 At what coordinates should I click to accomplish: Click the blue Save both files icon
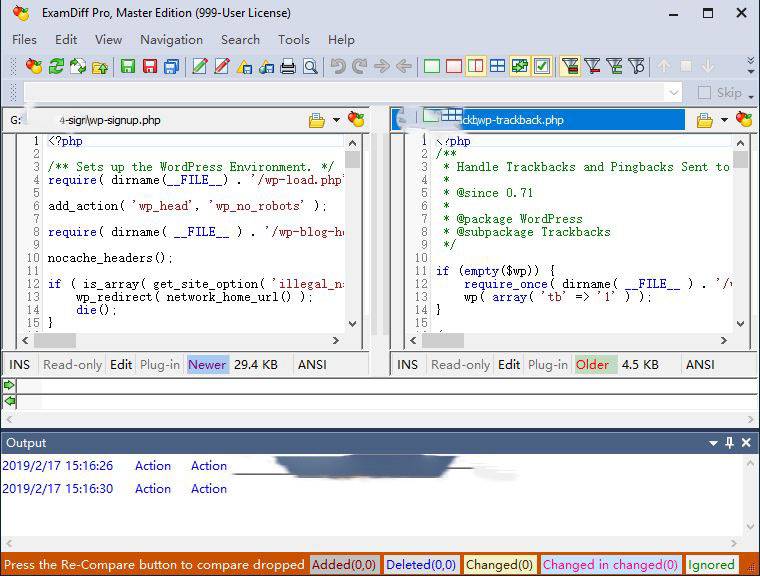pos(172,66)
